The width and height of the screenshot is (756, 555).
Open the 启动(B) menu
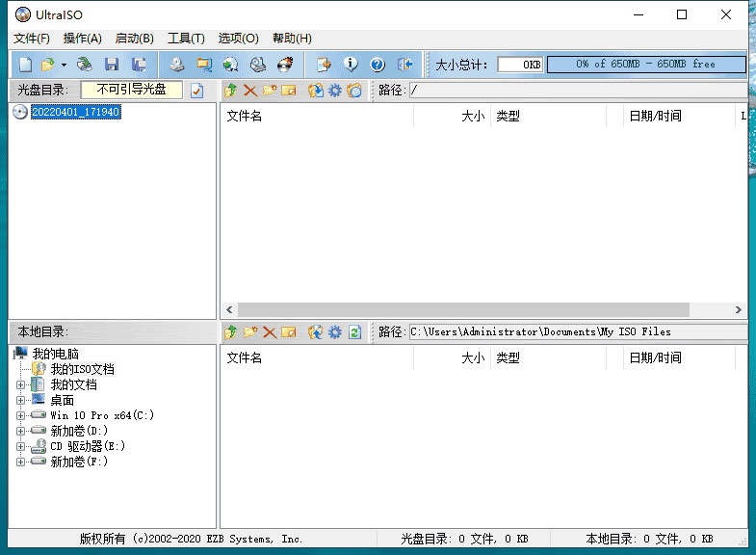(x=134, y=39)
